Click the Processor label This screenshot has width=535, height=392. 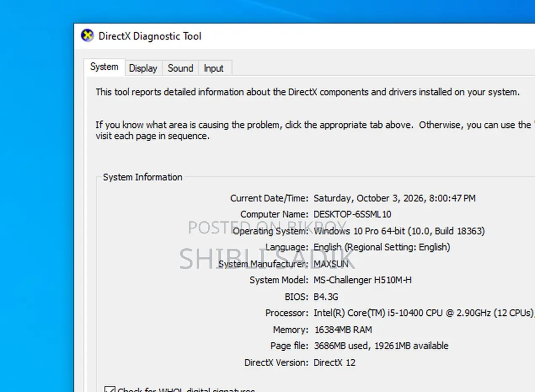coord(287,313)
